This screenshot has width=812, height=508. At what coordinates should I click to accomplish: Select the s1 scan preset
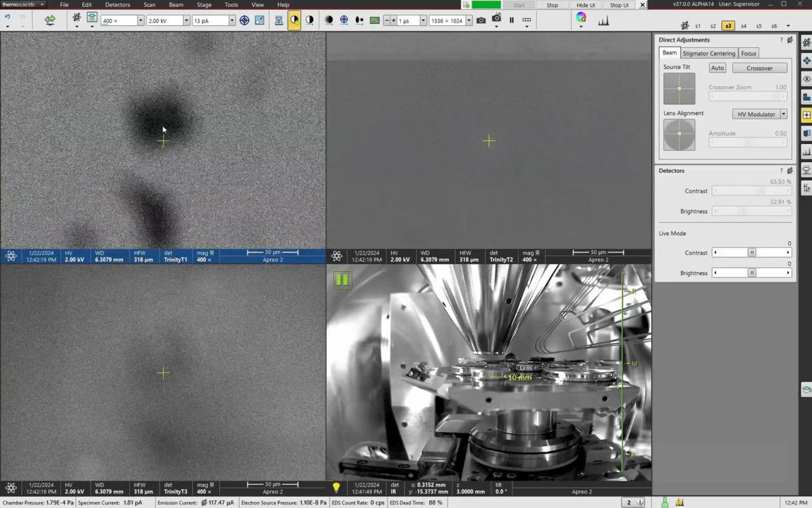point(698,26)
